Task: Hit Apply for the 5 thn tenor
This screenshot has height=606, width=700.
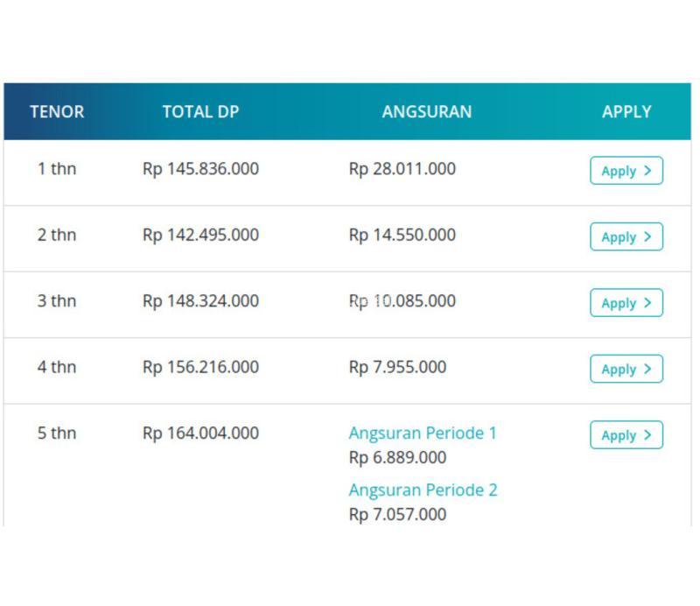Action: pyautogui.click(x=626, y=435)
